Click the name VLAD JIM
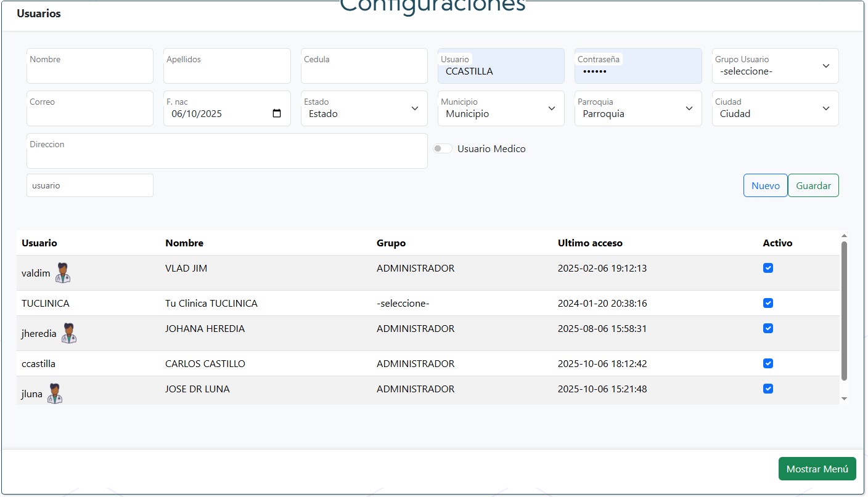The height and width of the screenshot is (497, 868). coord(186,268)
